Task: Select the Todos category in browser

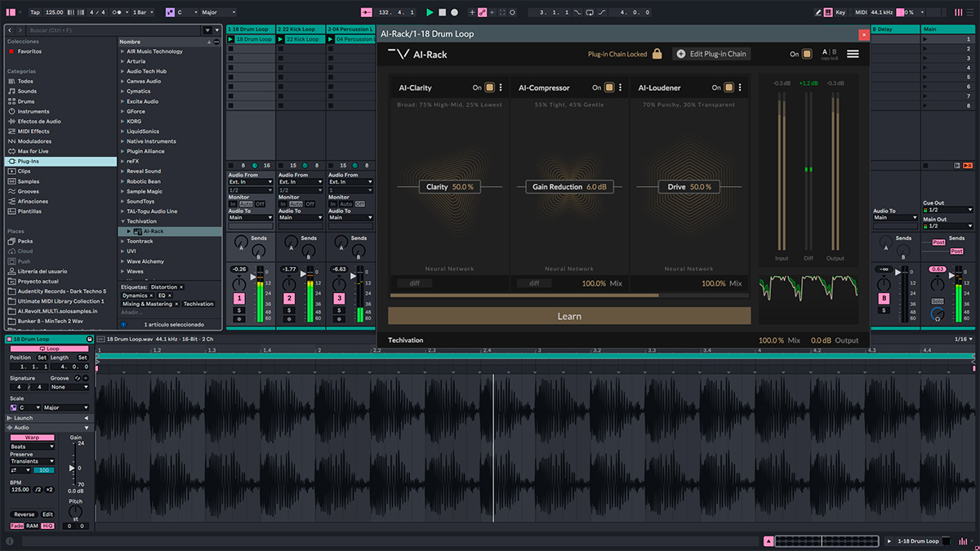Action: pos(60,82)
